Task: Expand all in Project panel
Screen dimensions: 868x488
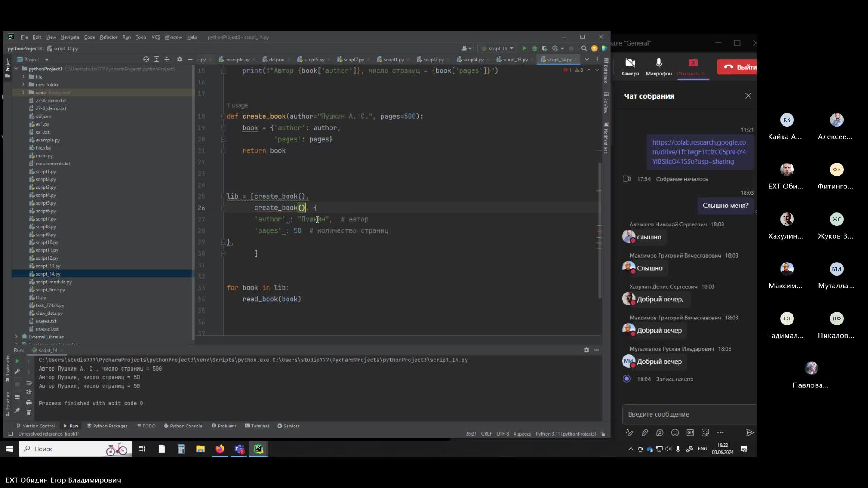Action: click(156, 60)
